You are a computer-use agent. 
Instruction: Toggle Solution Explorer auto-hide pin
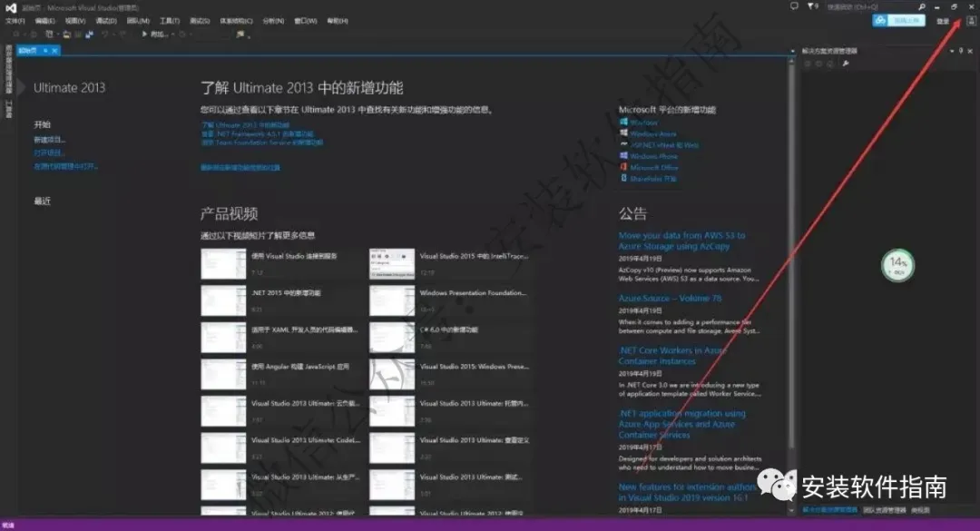point(961,51)
